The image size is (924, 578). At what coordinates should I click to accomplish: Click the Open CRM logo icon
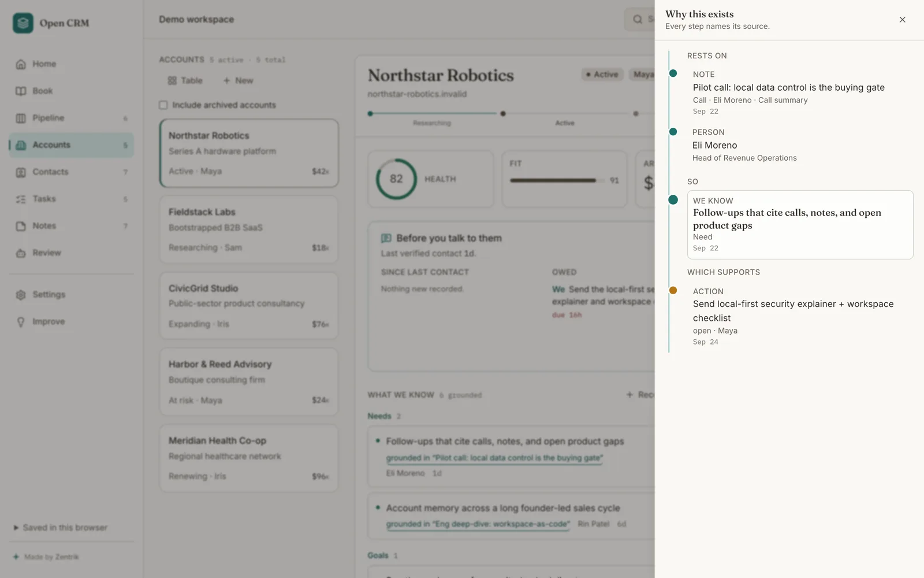click(23, 23)
